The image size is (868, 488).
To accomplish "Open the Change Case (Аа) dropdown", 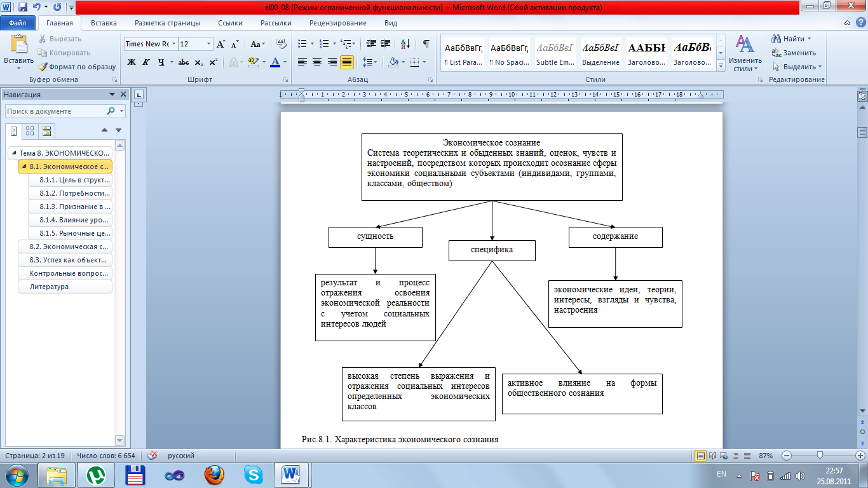I will click(257, 44).
